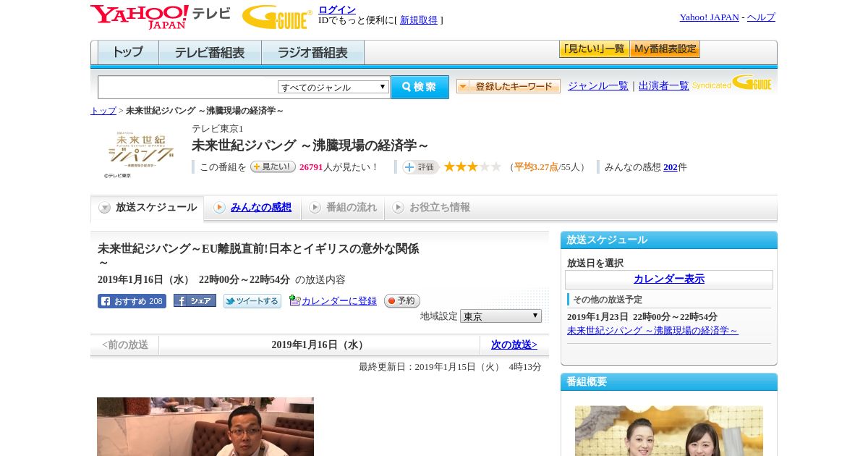
Task: Click the 最終更新日 2019年1月15日 text
Action: click(x=450, y=367)
